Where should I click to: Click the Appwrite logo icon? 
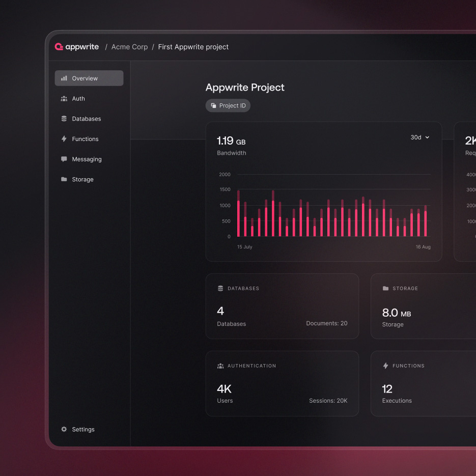(x=59, y=47)
